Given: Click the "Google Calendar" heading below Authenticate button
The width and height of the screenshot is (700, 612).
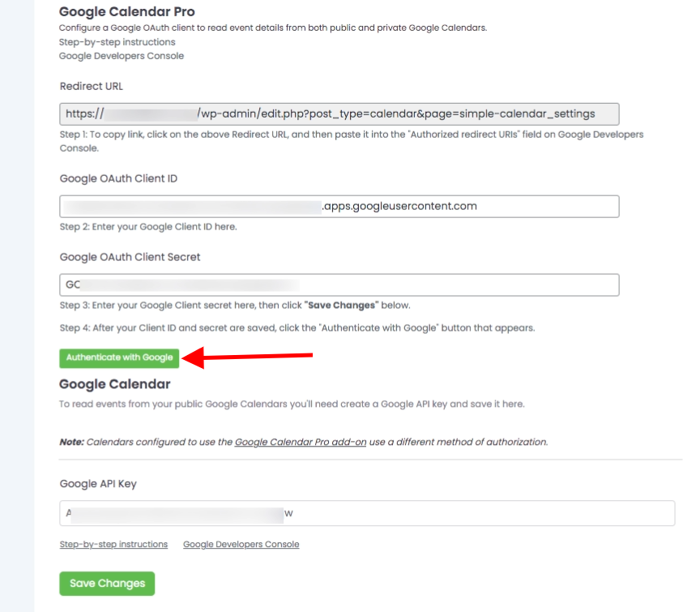Looking at the screenshot, I should pos(114,383).
